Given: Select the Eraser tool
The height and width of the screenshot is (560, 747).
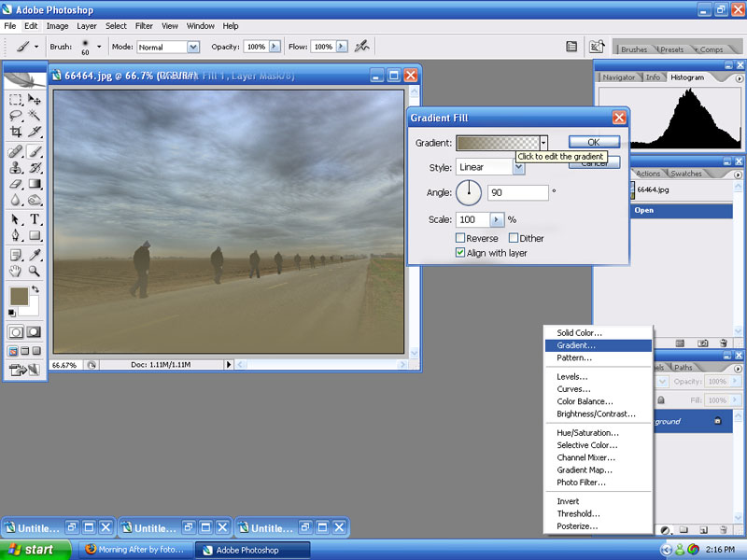Looking at the screenshot, I should 16,184.
